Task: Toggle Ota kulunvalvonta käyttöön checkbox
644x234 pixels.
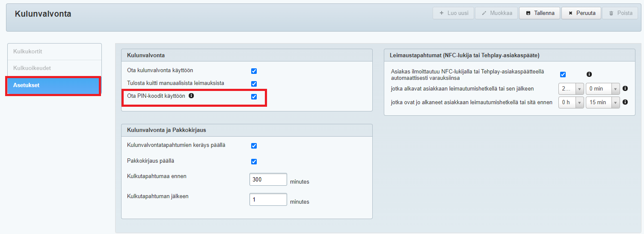Action: [254, 71]
